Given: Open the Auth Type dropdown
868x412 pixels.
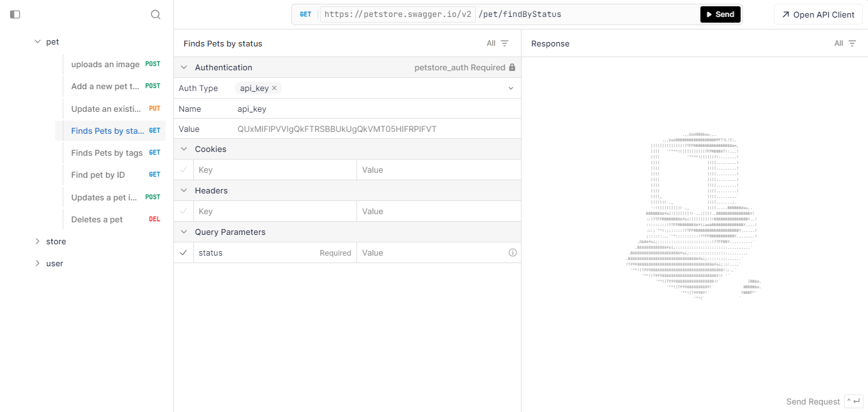Looking at the screenshot, I should tap(511, 88).
